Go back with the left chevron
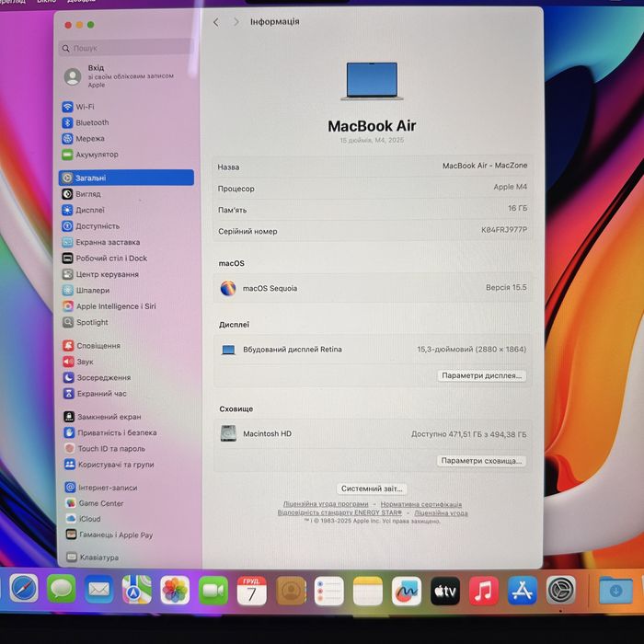This screenshot has width=644, height=644. click(x=216, y=22)
